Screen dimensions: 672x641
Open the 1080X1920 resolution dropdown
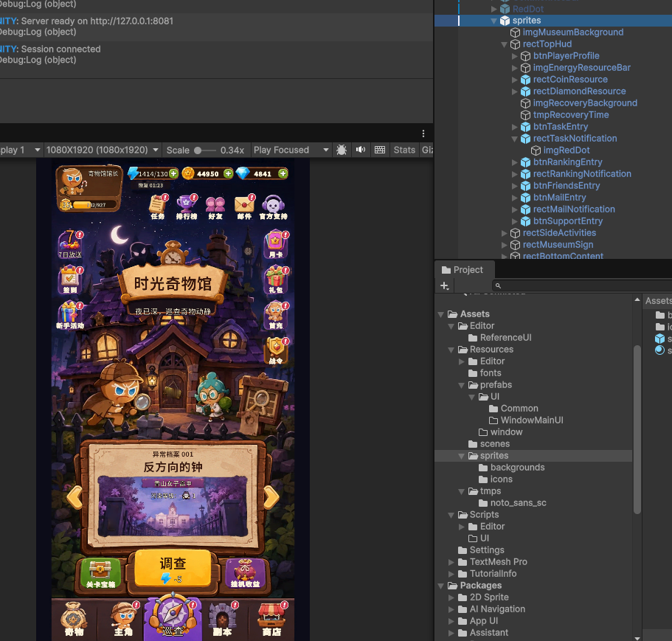pos(103,150)
